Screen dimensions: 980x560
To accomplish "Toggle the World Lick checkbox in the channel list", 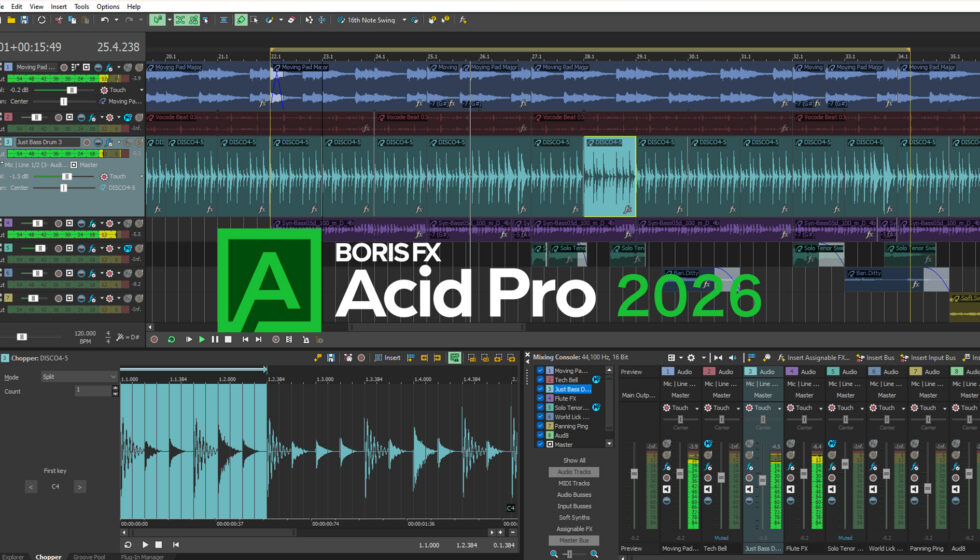I will click(541, 416).
